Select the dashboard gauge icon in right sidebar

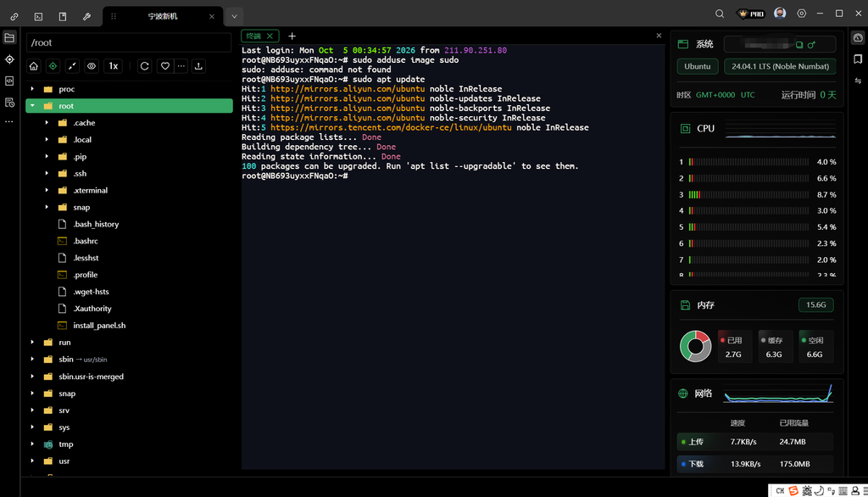tap(858, 37)
